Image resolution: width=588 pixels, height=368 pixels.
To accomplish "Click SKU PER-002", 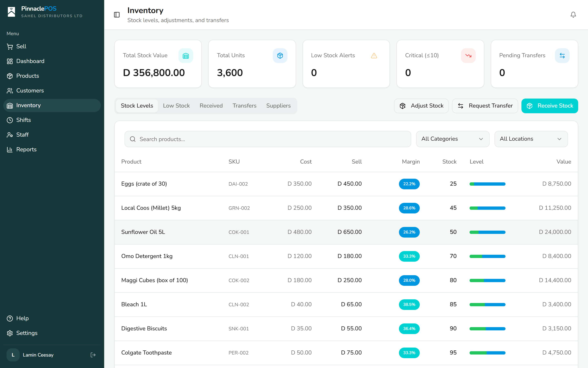I will click(x=238, y=353).
